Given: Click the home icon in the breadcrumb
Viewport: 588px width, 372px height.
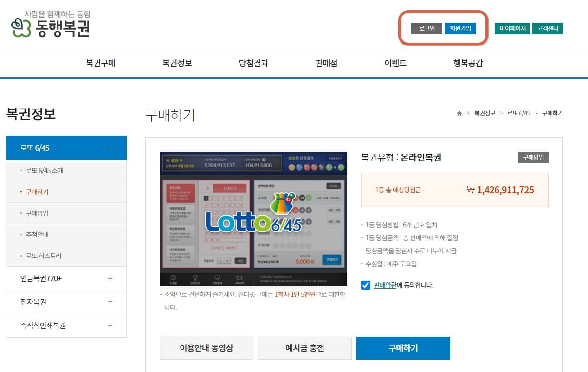Looking at the screenshot, I should pos(459,113).
